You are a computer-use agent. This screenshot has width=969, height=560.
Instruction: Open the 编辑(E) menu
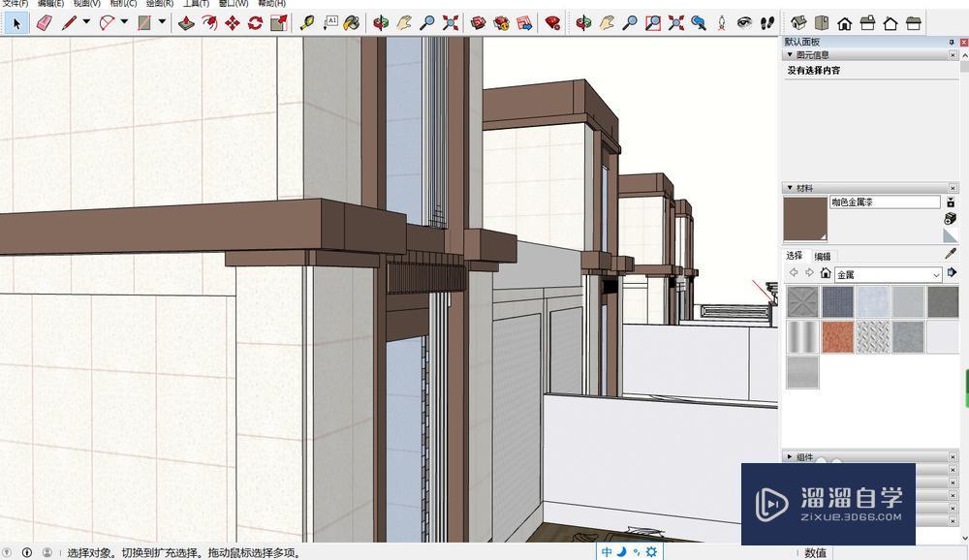50,3
